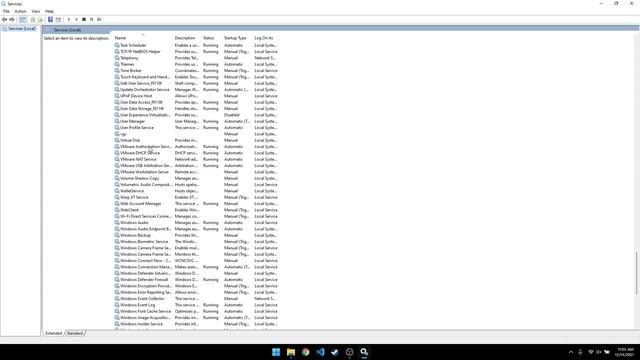Select the UPnP Device Host service

(196, 96)
